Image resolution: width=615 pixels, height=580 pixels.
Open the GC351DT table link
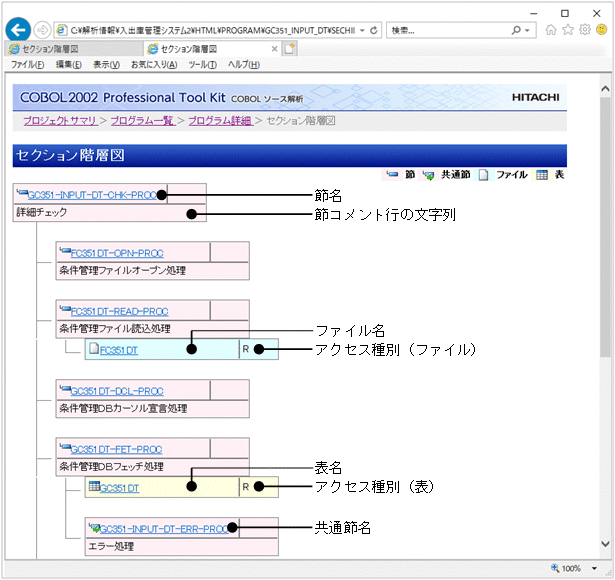[x=120, y=488]
